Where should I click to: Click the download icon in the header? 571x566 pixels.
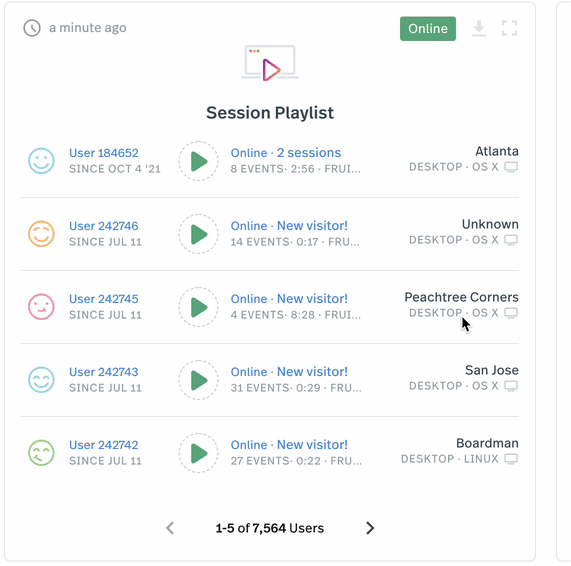pyautogui.click(x=479, y=28)
